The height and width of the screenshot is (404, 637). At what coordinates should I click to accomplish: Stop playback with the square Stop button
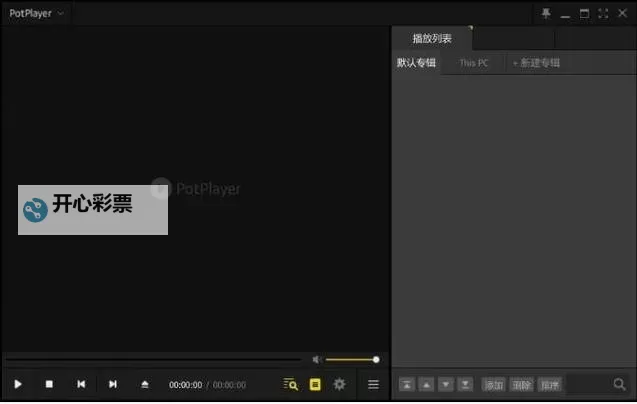(x=49, y=384)
